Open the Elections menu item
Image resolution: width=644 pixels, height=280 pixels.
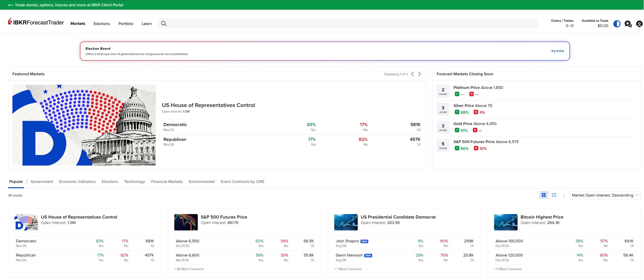pyautogui.click(x=102, y=24)
